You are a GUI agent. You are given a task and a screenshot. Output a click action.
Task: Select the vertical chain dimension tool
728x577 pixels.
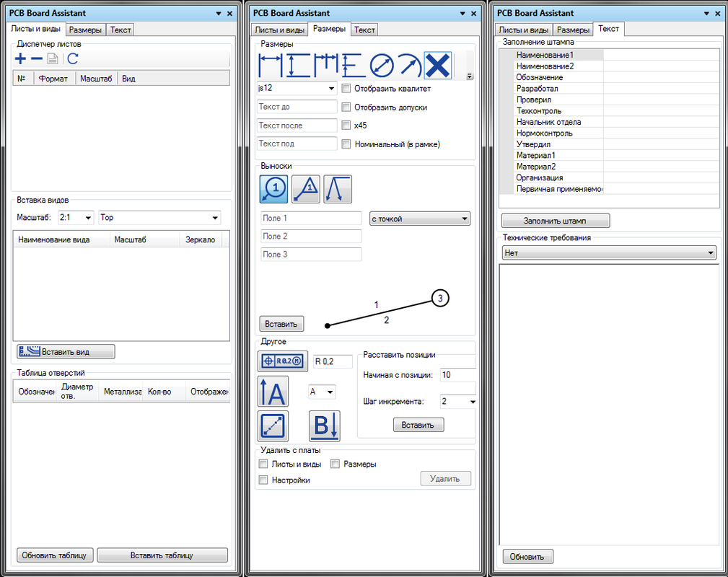pos(352,66)
